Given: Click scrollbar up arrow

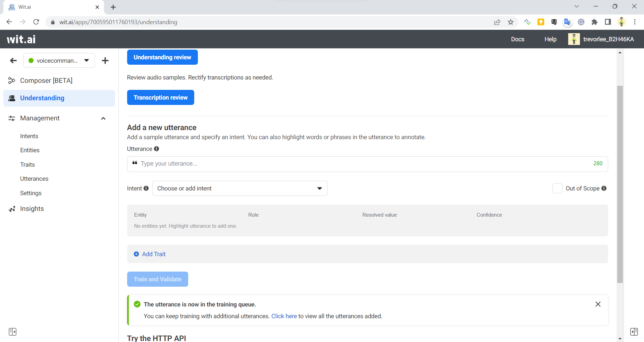Looking at the screenshot, I should tap(620, 53).
